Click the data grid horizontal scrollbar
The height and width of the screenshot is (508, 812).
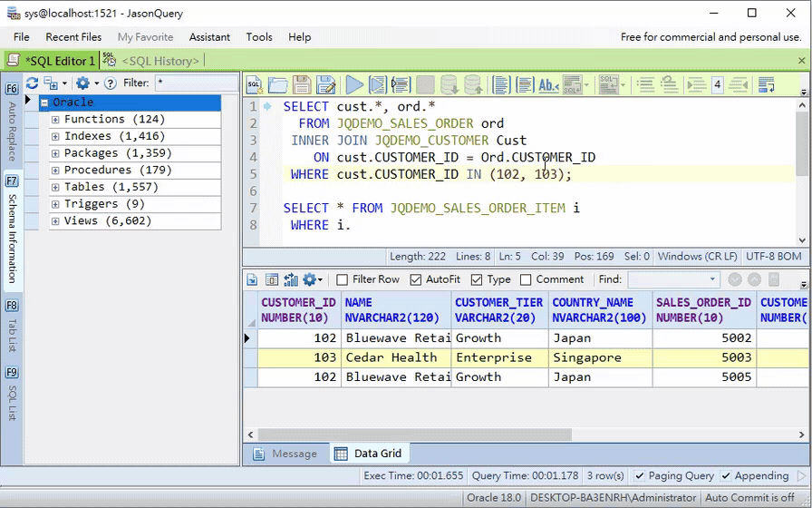click(414, 435)
